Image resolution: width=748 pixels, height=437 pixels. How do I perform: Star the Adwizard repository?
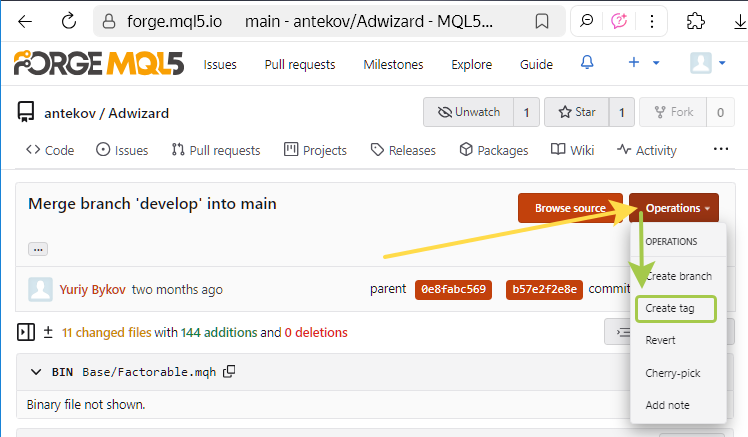[576, 112]
